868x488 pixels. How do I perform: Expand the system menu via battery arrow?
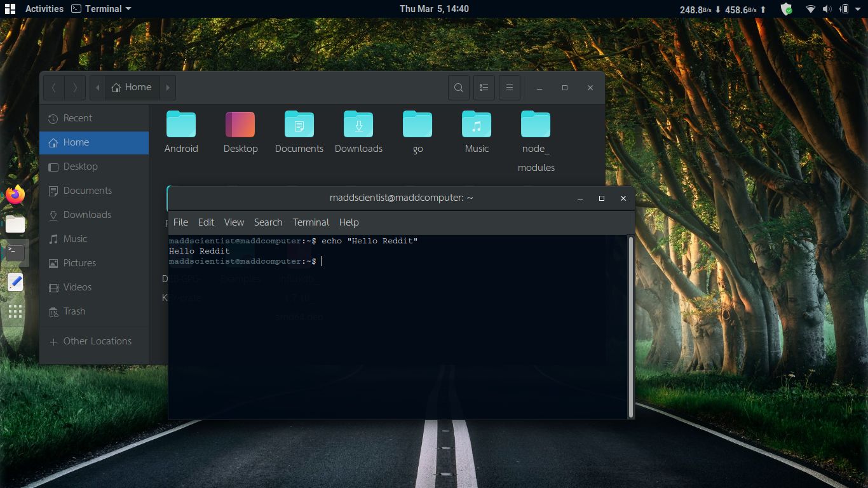tap(857, 9)
